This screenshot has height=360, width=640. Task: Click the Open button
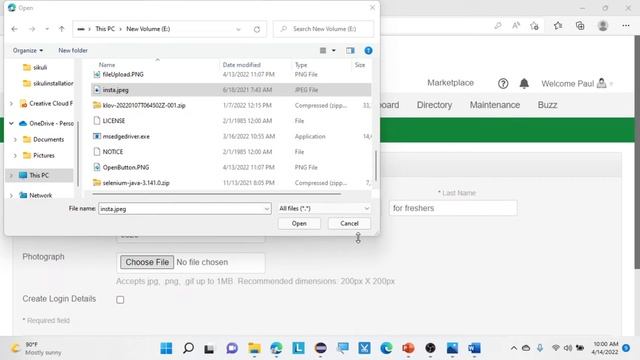click(299, 224)
